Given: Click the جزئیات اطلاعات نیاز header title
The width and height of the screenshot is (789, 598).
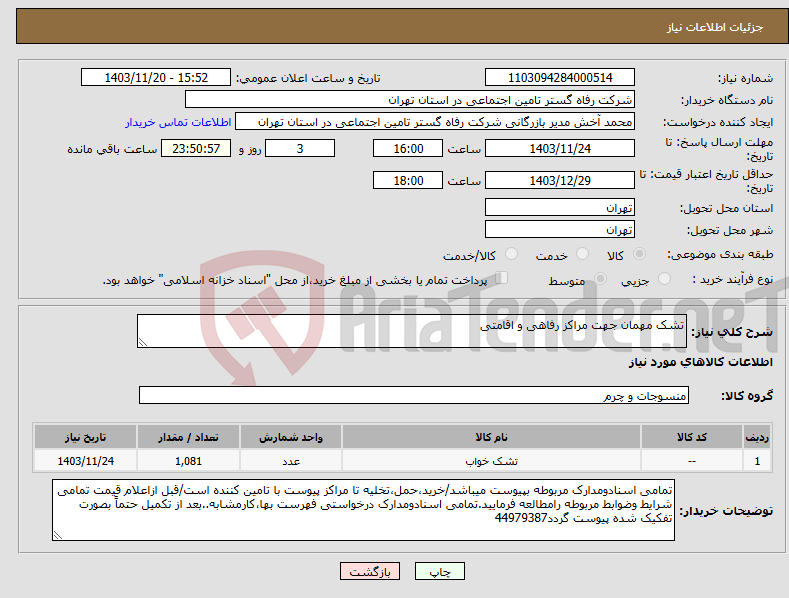Looking at the screenshot, I should pos(715,27).
